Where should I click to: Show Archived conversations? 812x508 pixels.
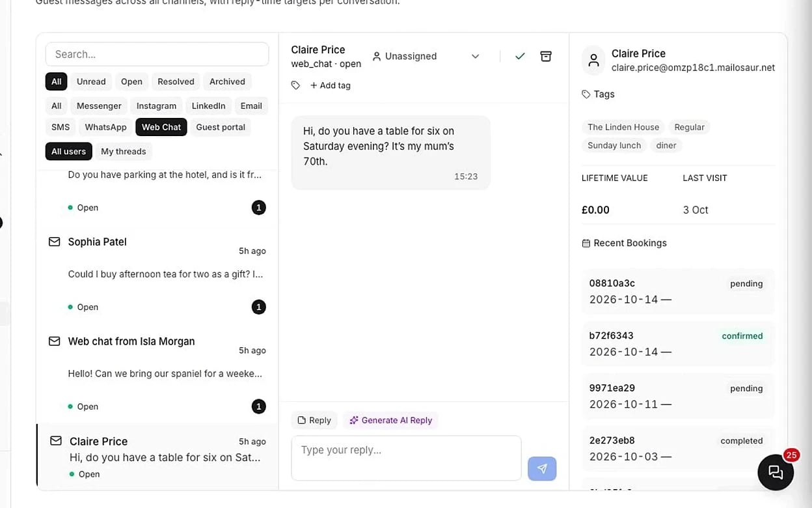[x=227, y=81]
